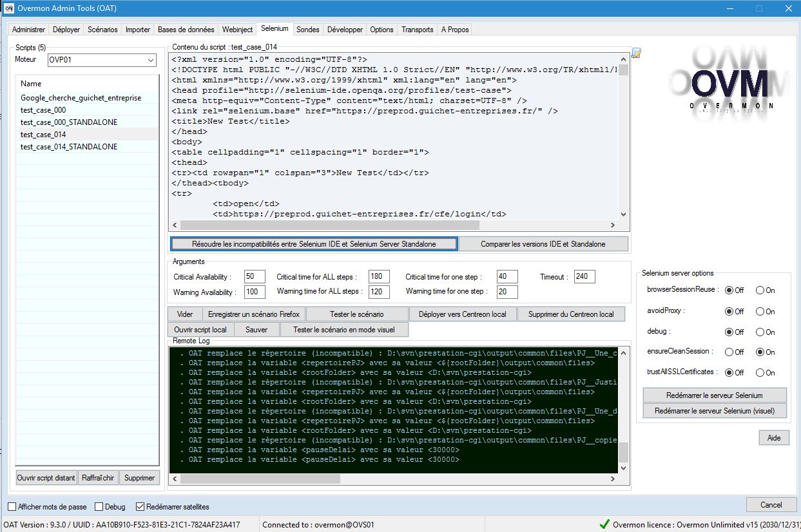The image size is (801, 532).
Task: Select script Google_cherche_guichet_entreprise
Action: click(88, 98)
